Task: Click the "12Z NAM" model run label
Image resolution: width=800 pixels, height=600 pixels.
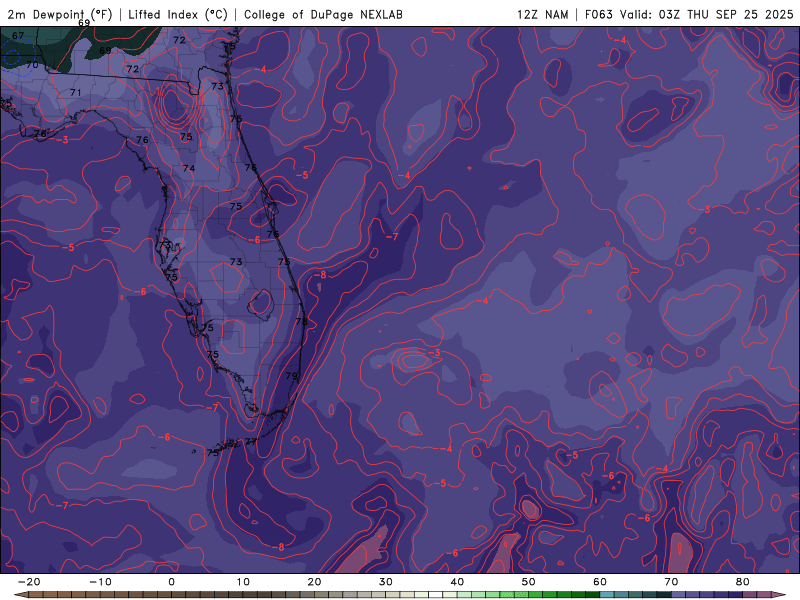Action: pos(542,14)
